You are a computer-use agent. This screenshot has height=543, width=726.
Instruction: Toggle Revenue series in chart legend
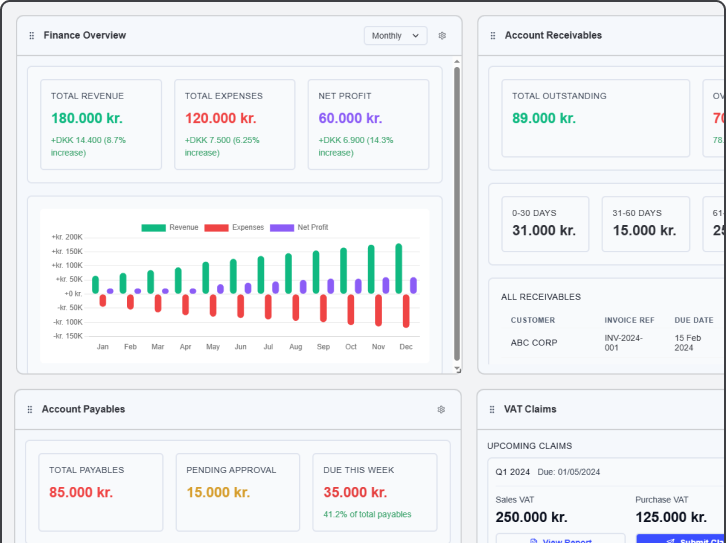click(170, 227)
